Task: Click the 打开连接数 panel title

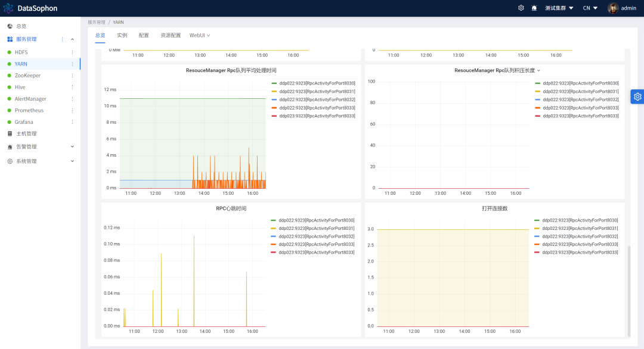Action: (x=494, y=208)
